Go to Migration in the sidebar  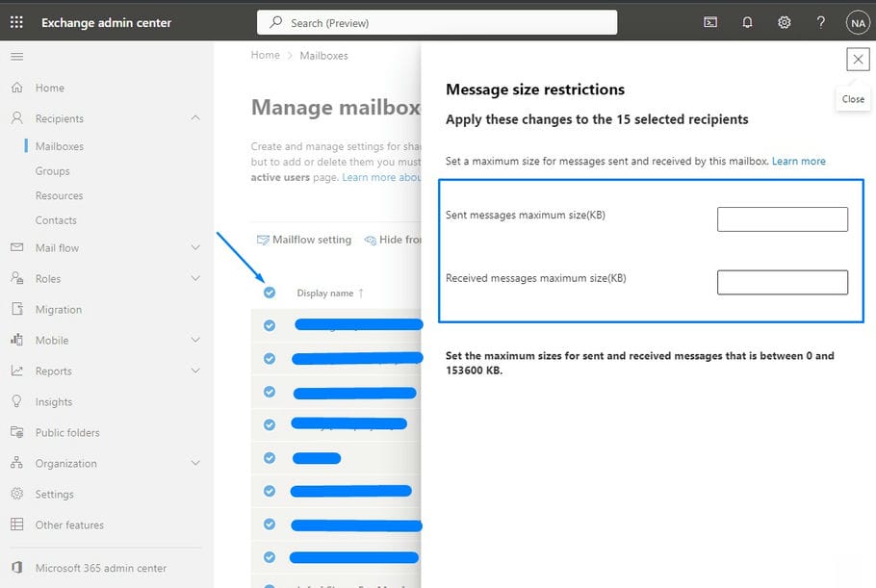pyautogui.click(x=59, y=310)
